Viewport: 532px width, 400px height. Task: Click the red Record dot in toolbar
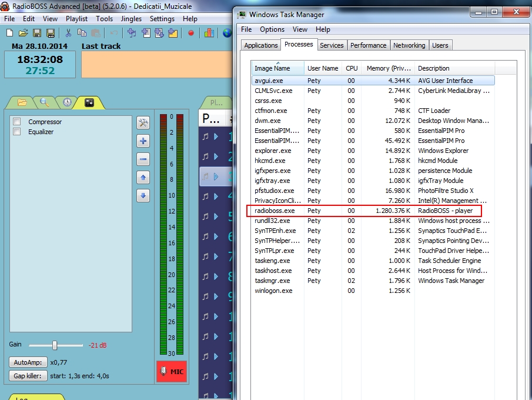pyautogui.click(x=191, y=33)
